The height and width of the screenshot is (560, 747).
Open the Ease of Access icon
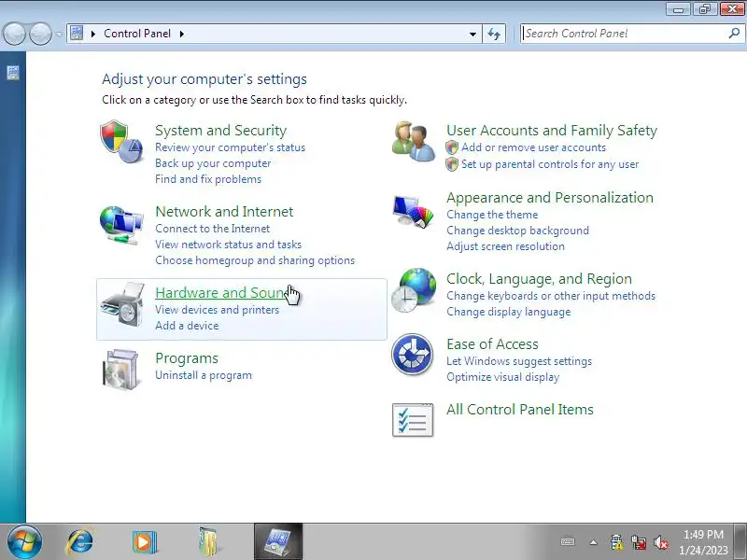pyautogui.click(x=413, y=355)
